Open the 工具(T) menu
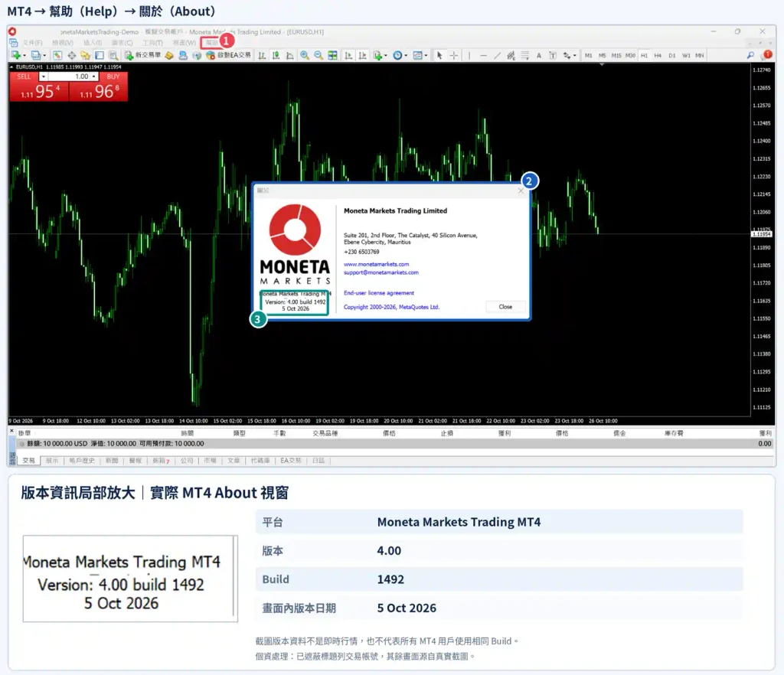This screenshot has height=675, width=784. point(153,43)
